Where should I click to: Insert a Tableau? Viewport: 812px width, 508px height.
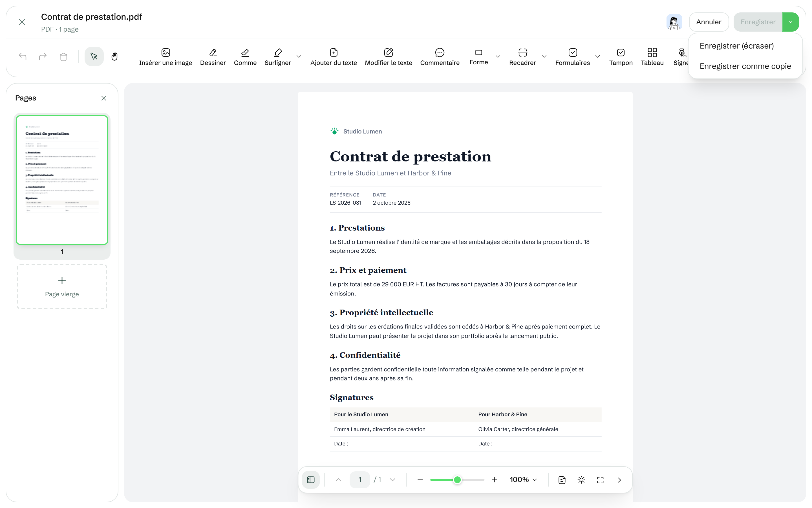pyautogui.click(x=652, y=57)
